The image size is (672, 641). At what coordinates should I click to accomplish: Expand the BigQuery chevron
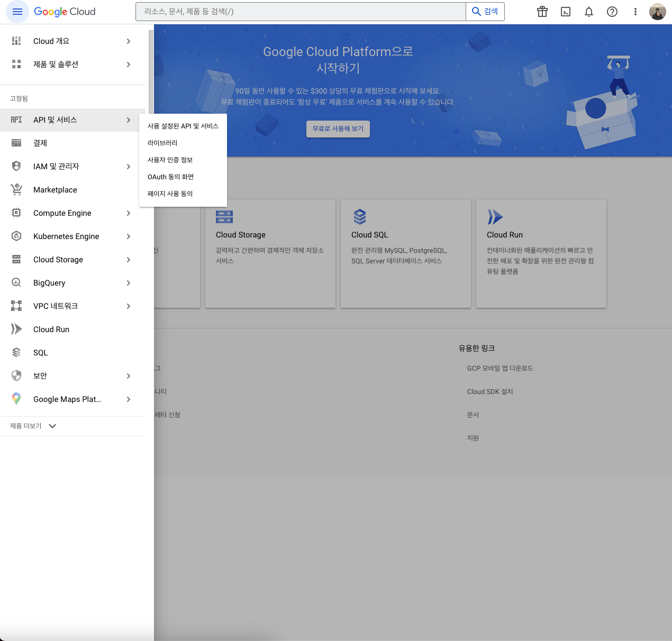pos(129,283)
